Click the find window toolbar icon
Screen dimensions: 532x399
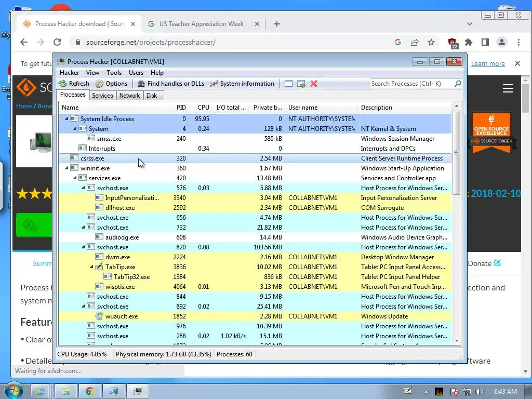[288, 84]
